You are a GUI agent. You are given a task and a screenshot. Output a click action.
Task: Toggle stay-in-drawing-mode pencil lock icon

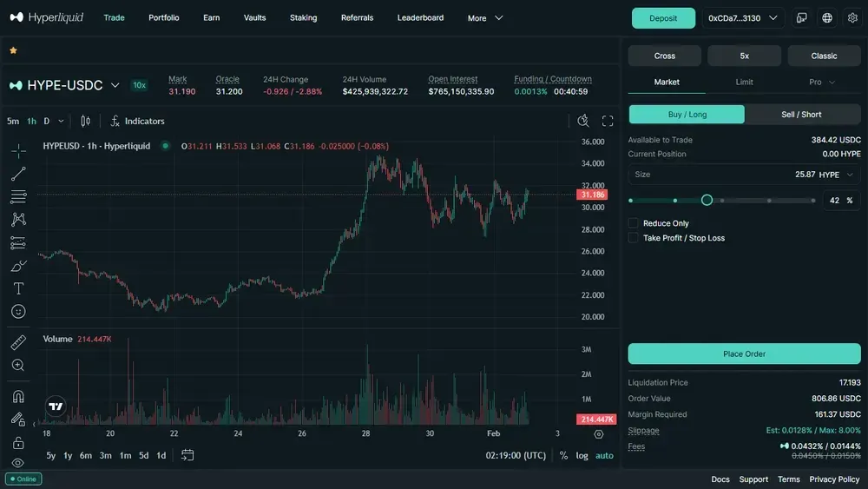click(18, 420)
